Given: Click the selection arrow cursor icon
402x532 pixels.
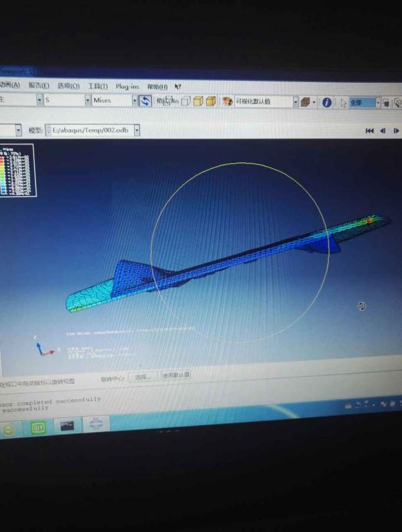Looking at the screenshot, I should point(343,103).
